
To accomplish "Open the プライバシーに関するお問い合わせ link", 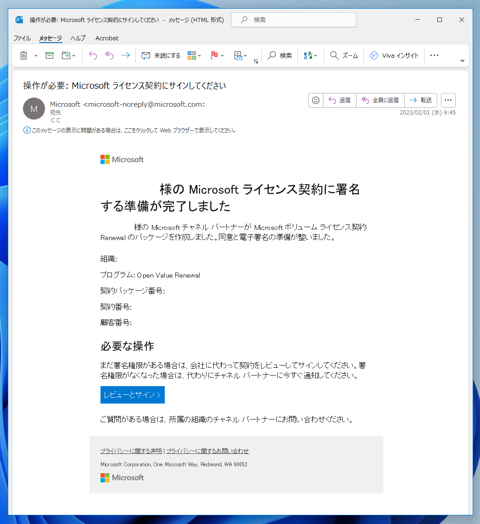I will pos(208,451).
